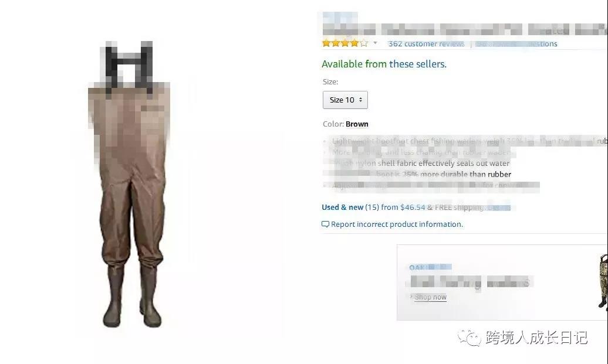Screen dimensions: 608x364
Task: Click the WeChat logo watermark
Action: pyautogui.click(x=469, y=337)
